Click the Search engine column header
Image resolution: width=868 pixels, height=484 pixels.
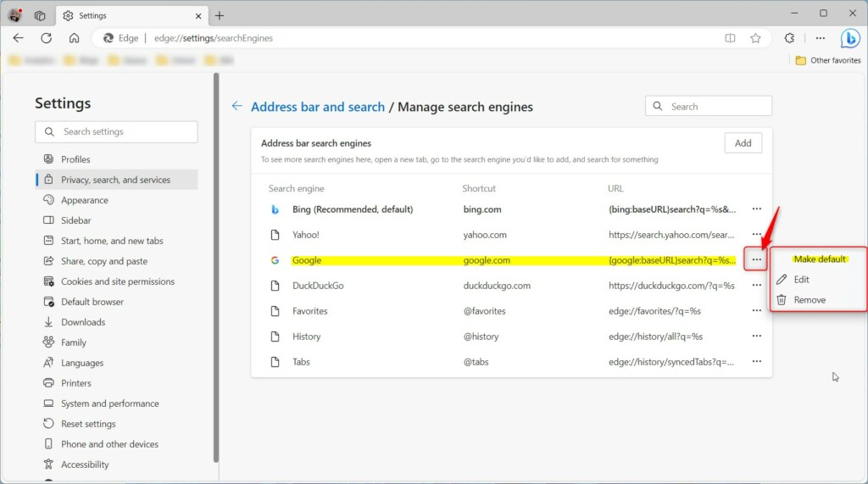point(296,189)
